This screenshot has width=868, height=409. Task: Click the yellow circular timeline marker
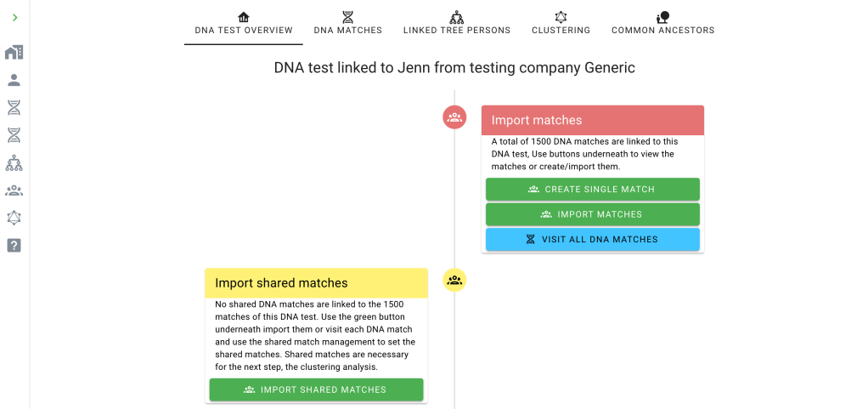(454, 280)
